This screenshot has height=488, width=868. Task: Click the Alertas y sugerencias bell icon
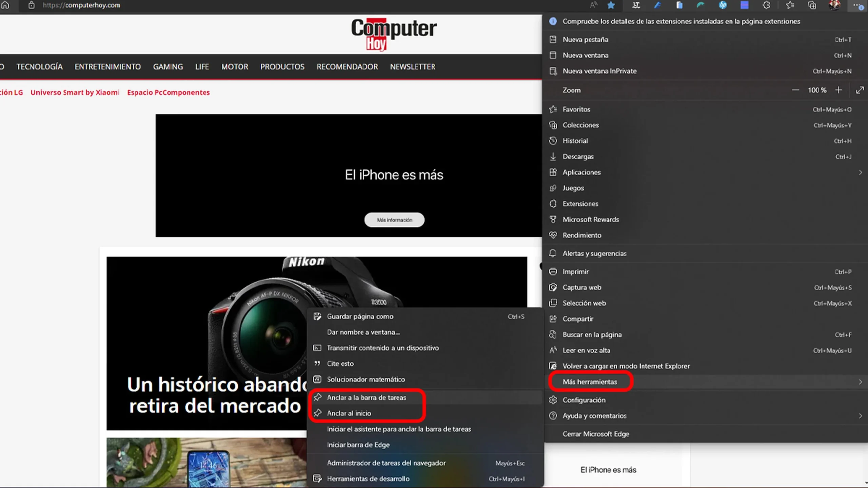[553, 253]
